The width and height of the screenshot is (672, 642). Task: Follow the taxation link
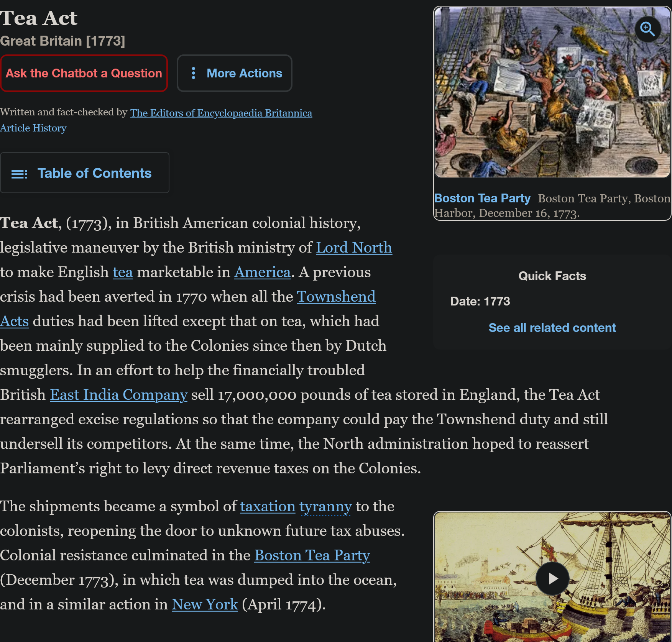click(268, 506)
